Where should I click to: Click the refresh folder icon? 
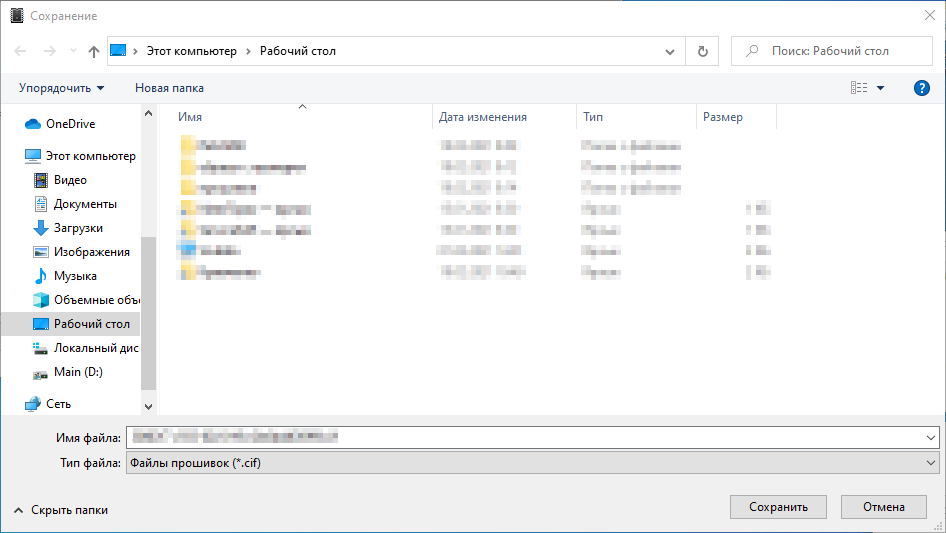click(x=702, y=51)
